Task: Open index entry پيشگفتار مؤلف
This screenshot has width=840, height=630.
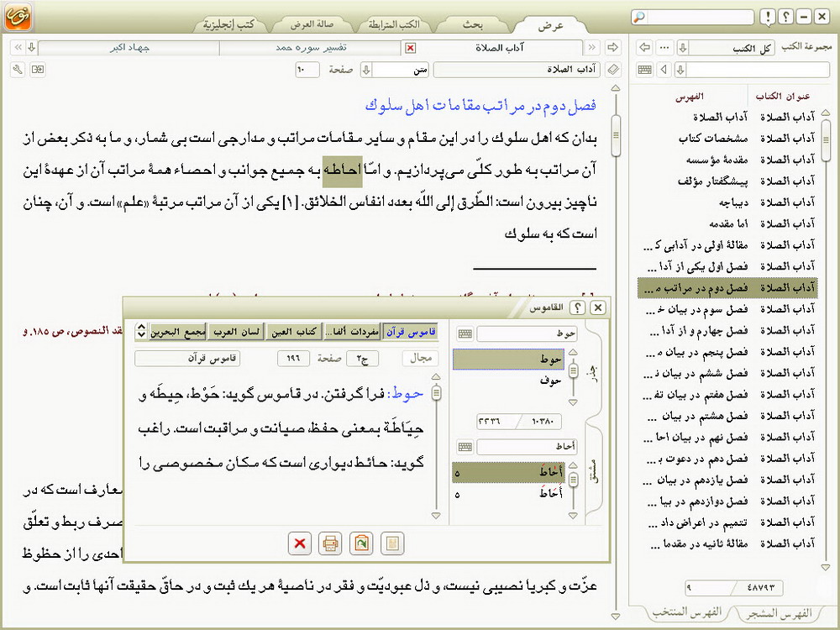Action: point(712,181)
